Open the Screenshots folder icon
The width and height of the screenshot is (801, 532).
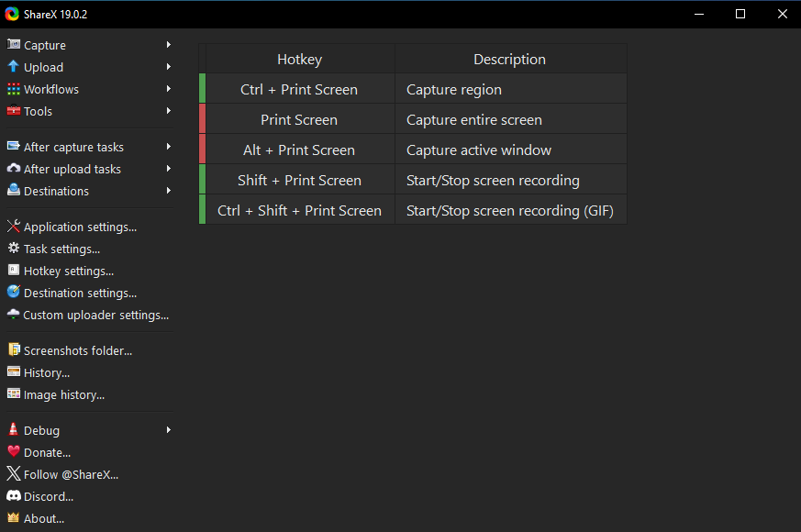[x=13, y=350]
